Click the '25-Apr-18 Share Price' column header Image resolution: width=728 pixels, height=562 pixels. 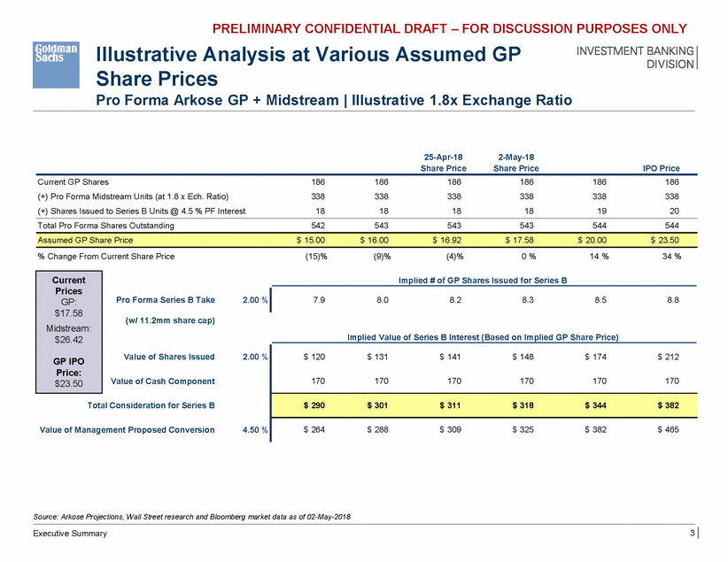click(444, 163)
